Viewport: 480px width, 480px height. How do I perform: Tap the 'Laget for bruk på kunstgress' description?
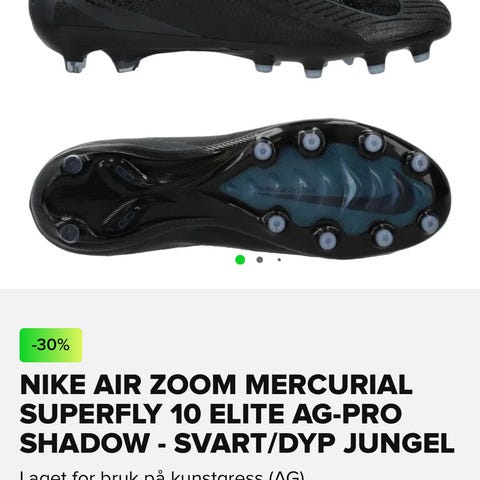tap(162, 475)
